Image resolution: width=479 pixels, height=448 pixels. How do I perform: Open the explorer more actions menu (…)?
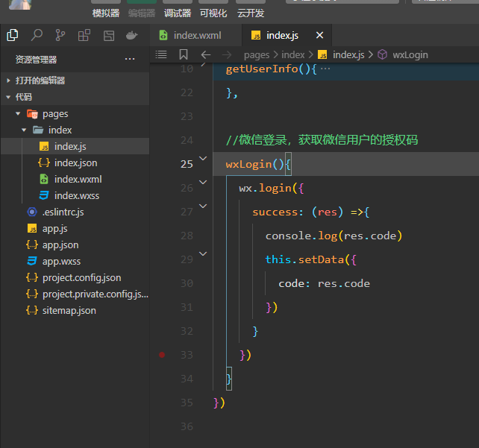tap(130, 59)
